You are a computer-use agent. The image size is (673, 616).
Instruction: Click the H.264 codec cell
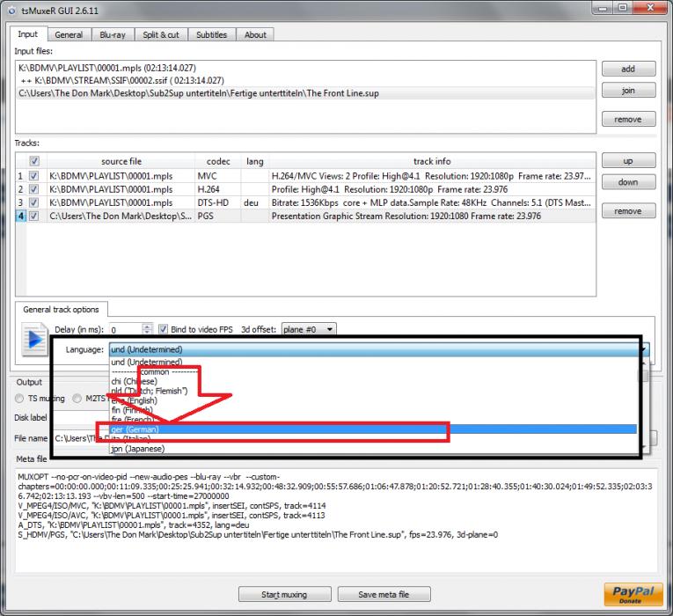coord(217,189)
